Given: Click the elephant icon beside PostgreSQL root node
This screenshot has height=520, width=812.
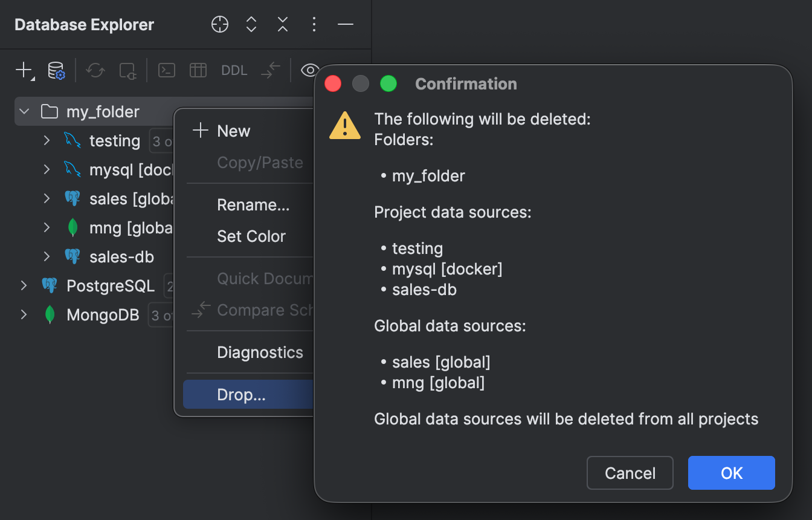Looking at the screenshot, I should pyautogui.click(x=50, y=285).
